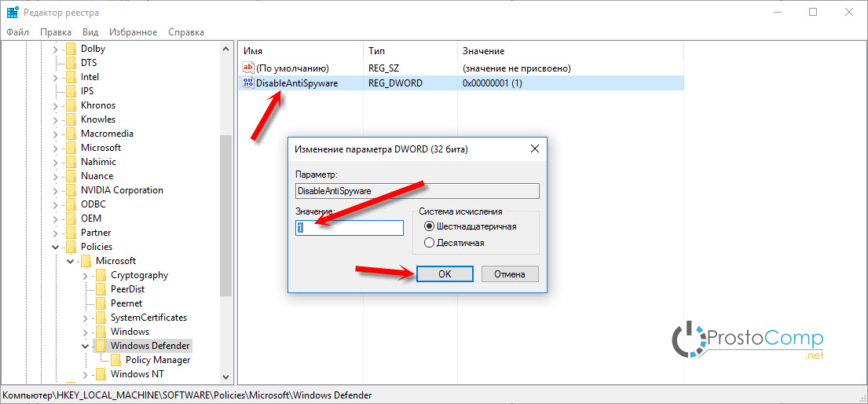Click the SystemCertificates folder icon
This screenshot has height=404, width=868.
[101, 318]
